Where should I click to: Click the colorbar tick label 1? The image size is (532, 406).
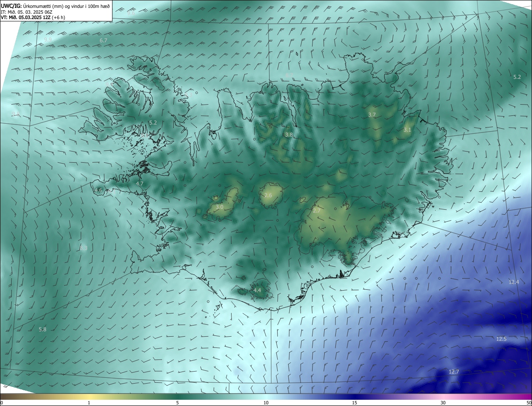(x=89, y=403)
